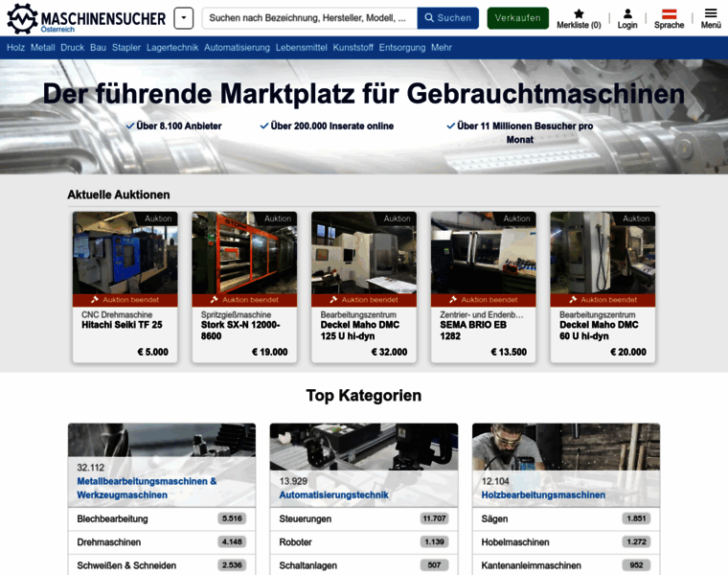Image resolution: width=728 pixels, height=575 pixels.
Task: Click the €32.000 price on DMC 125 card
Action: point(389,352)
